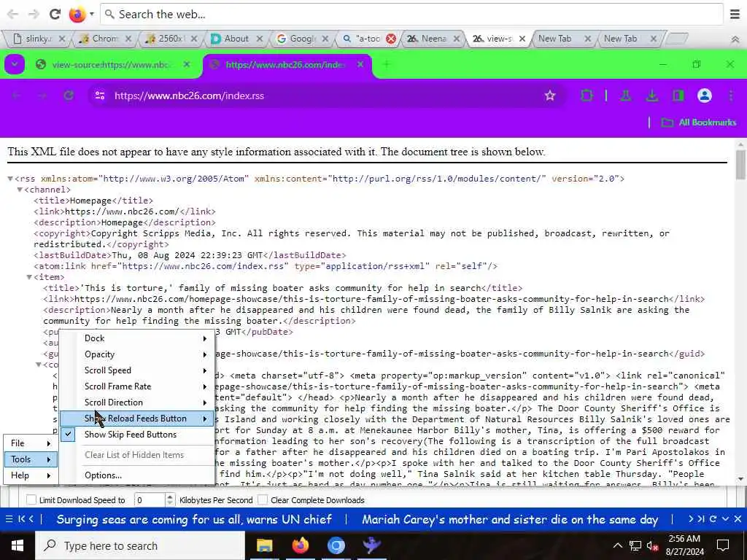Open the File menu
This screenshot has height=560, width=747.
31,443
